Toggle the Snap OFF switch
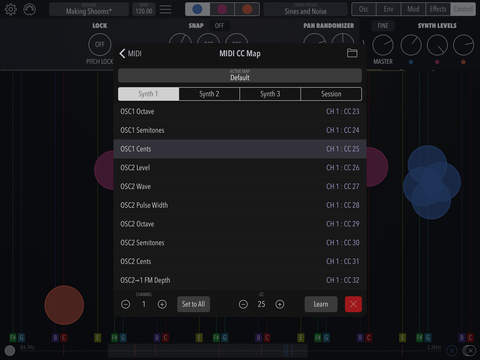Screen dimensions: 480x360 click(x=219, y=26)
